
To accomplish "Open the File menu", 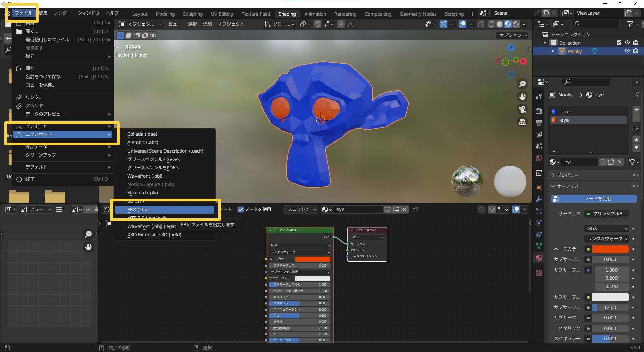I will pyautogui.click(x=23, y=13).
